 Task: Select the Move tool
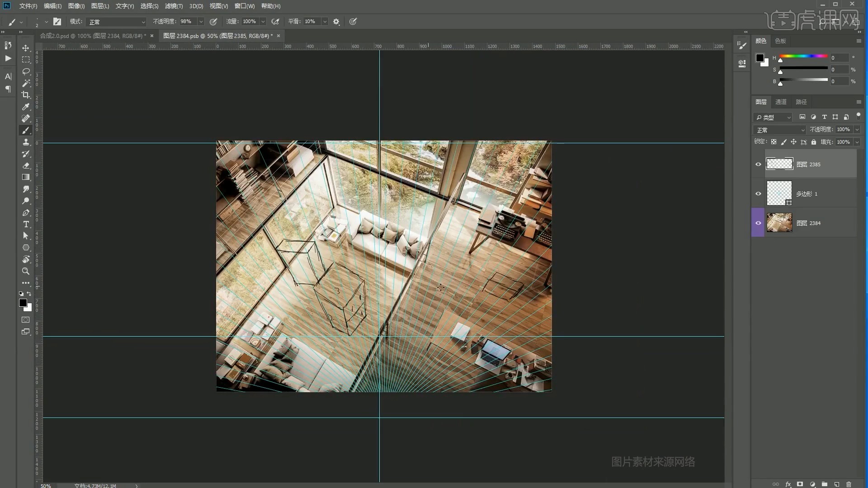click(26, 48)
